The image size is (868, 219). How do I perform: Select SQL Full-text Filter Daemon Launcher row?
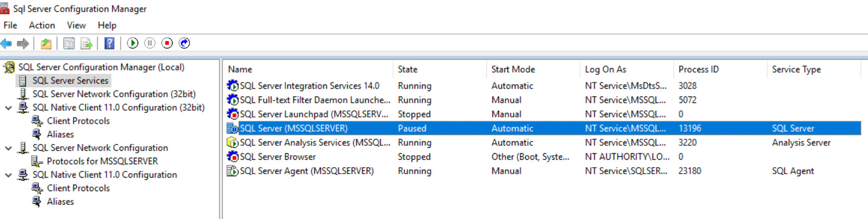[543, 100]
